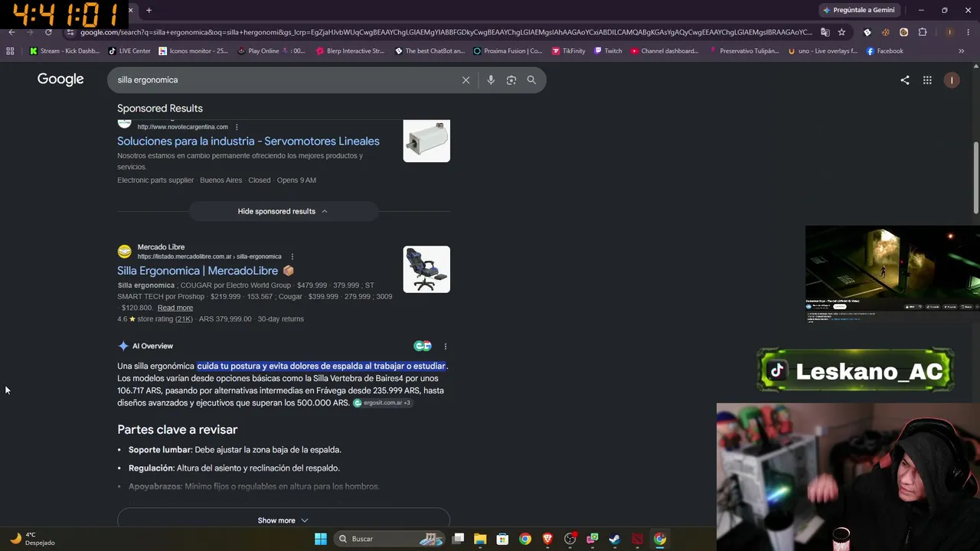
Task: Open the Twitch bookmark
Action: point(608,51)
